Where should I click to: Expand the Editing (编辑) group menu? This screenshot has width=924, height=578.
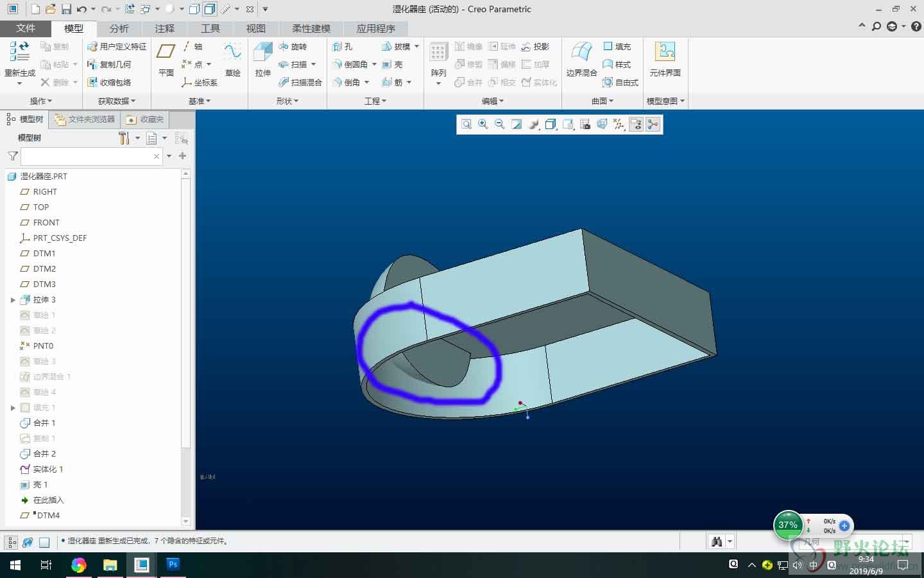tap(493, 101)
